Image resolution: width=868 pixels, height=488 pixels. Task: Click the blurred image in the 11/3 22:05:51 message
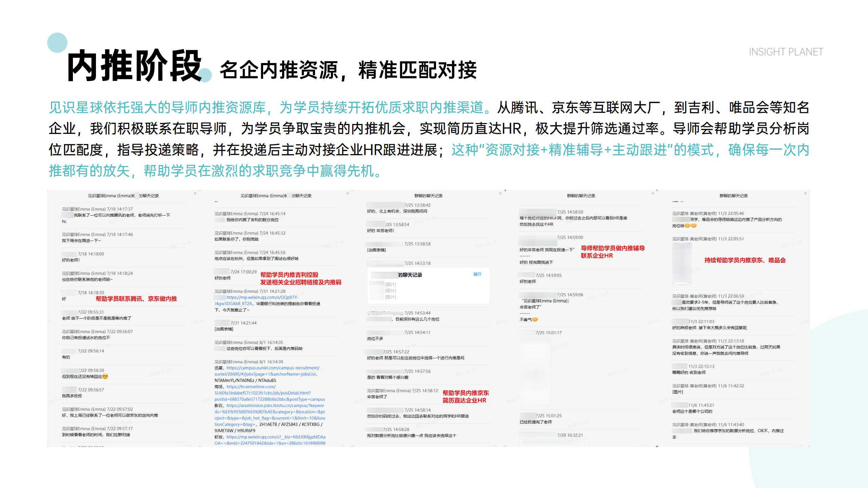(x=682, y=264)
